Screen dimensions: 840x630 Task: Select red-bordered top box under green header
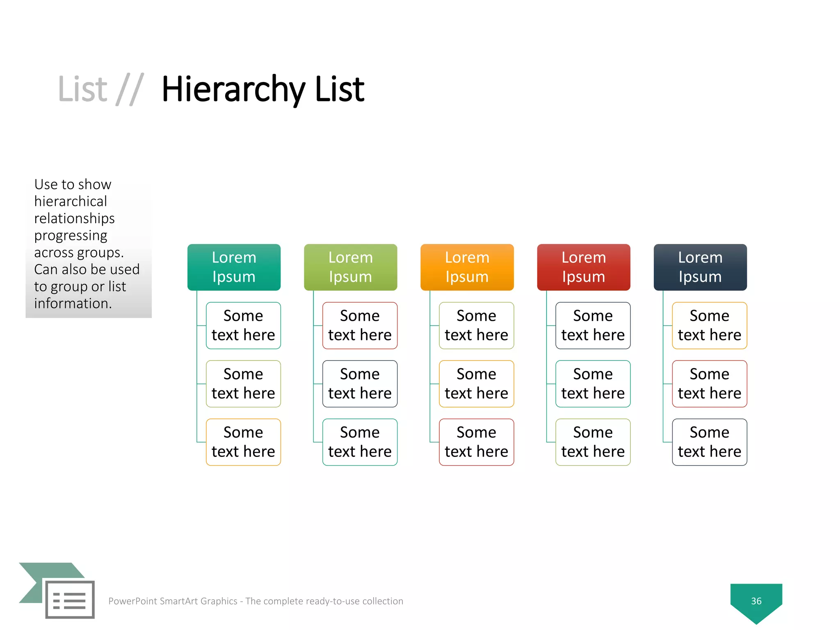[x=360, y=325]
